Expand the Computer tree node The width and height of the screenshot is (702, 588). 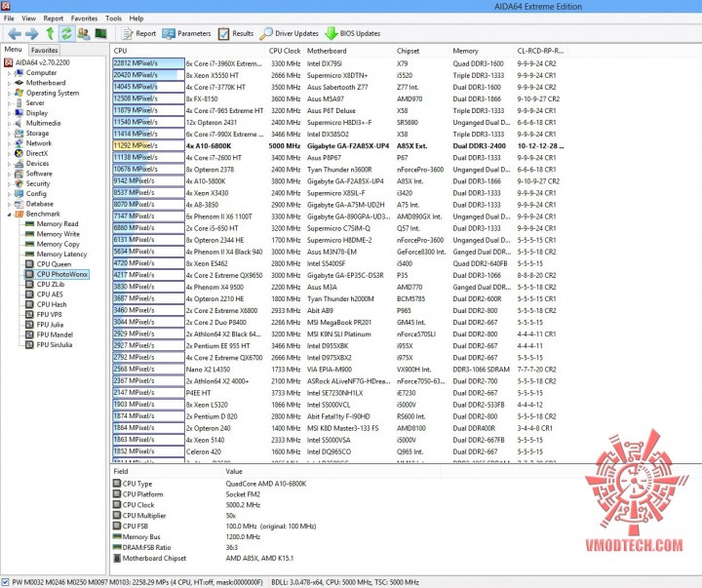click(x=9, y=73)
